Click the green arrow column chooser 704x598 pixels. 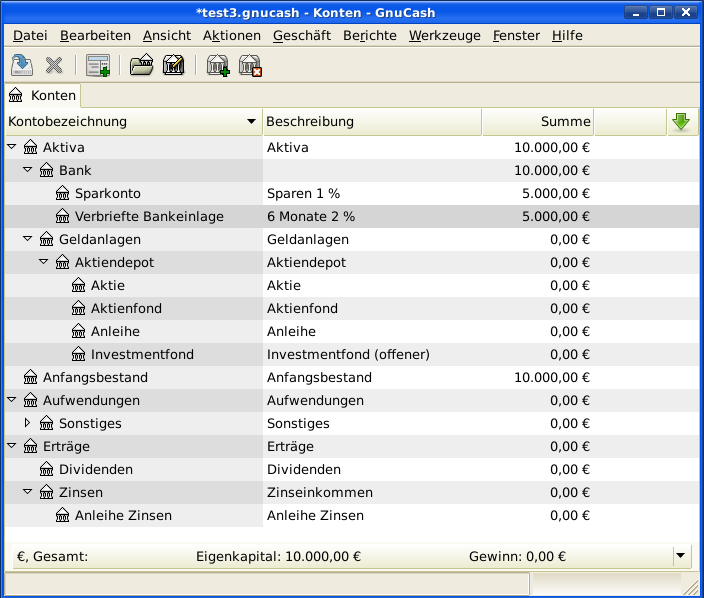(681, 122)
